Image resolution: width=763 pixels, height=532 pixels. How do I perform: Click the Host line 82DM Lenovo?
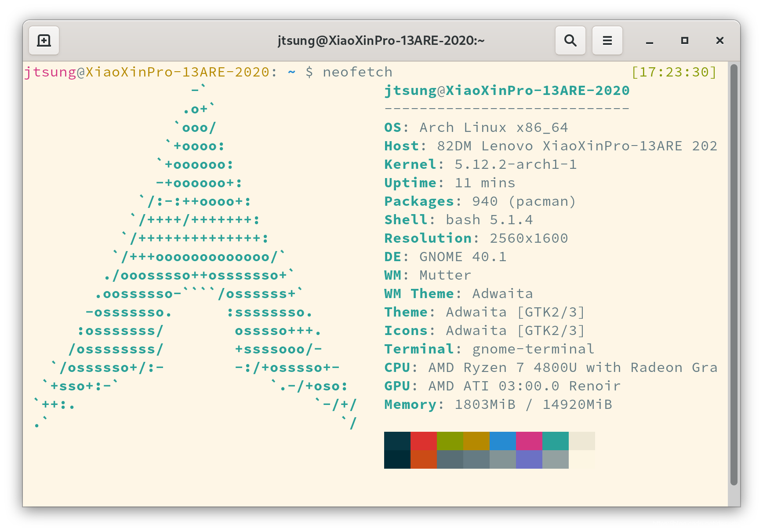pyautogui.click(x=551, y=146)
